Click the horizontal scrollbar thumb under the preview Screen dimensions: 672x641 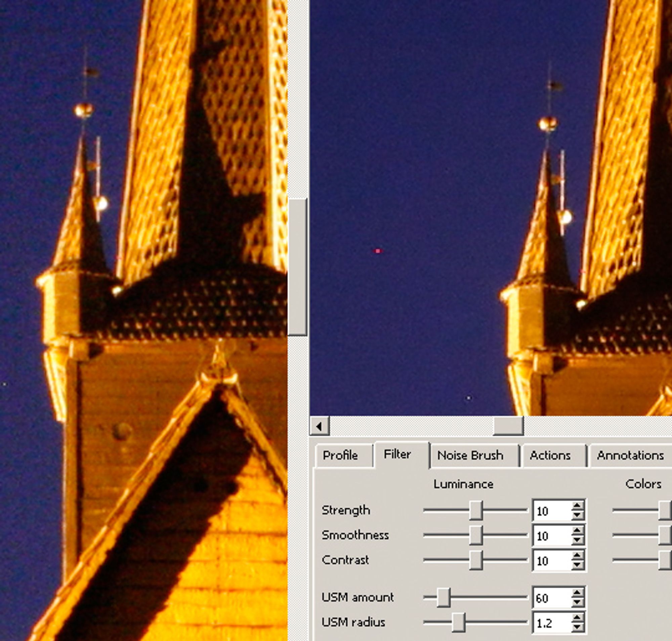pyautogui.click(x=508, y=426)
